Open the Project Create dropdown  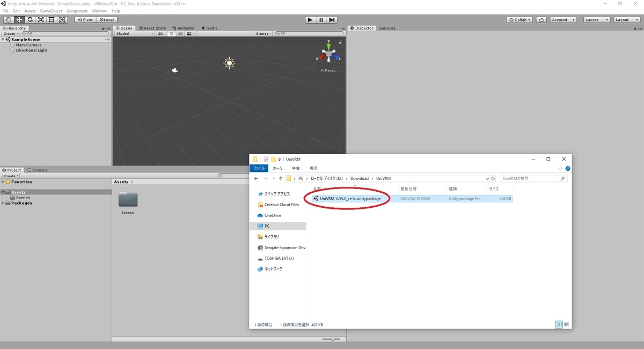click(11, 176)
